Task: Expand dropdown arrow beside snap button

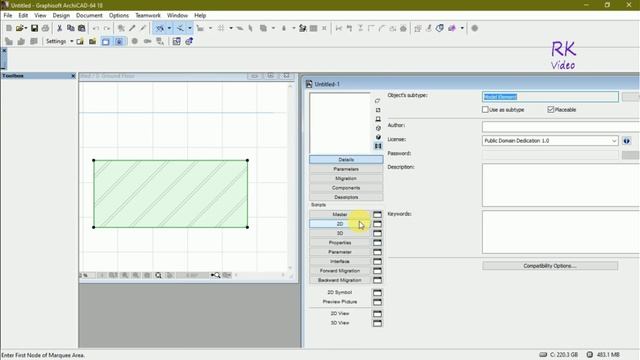Action: [x=190, y=28]
